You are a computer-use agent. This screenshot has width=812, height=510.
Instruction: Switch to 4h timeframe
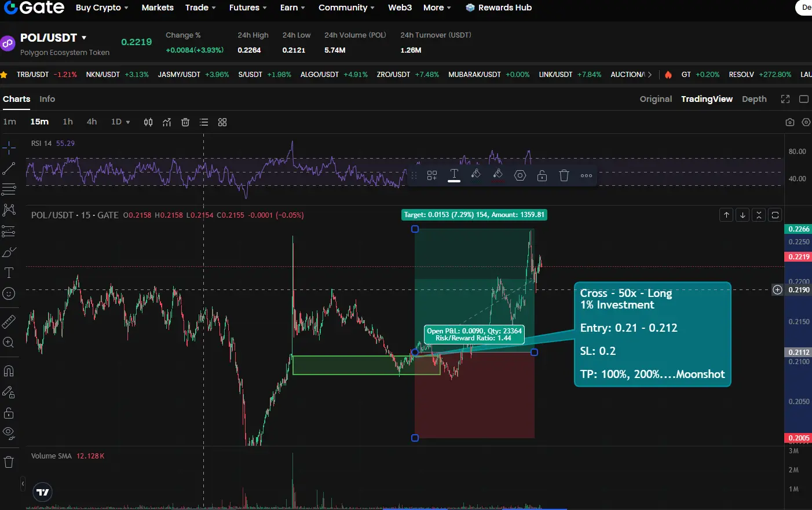[x=92, y=122]
